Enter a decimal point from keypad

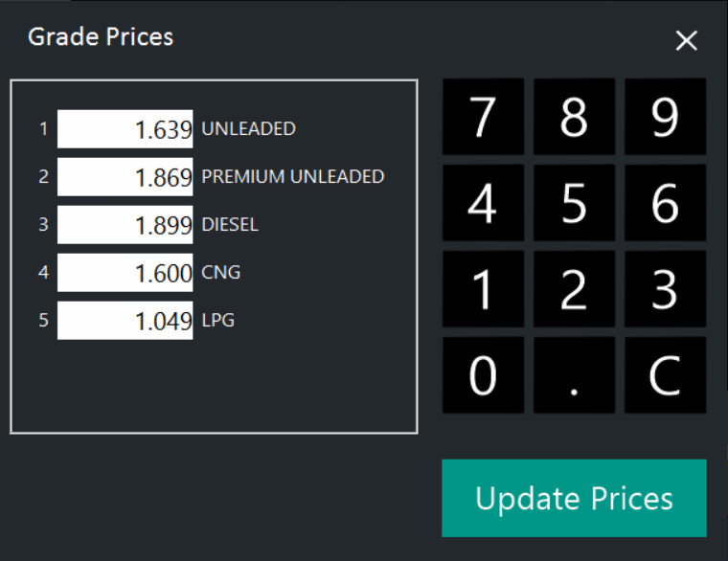tap(574, 375)
